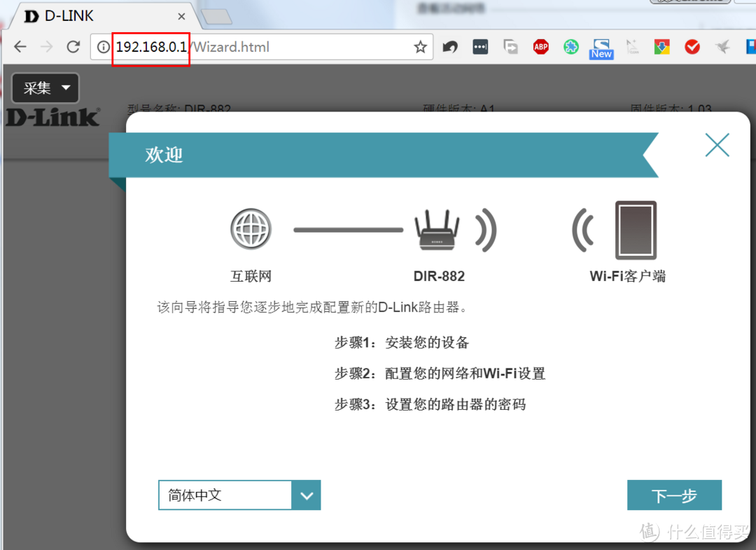Close the 欢迎 wizard dialog
This screenshot has width=756, height=550.
717,145
